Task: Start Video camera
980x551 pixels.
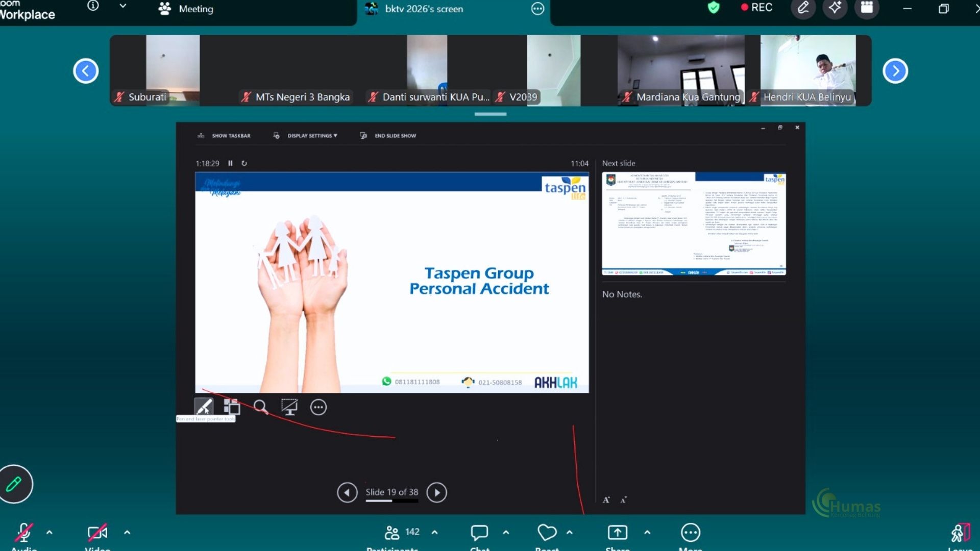Action: click(x=97, y=533)
